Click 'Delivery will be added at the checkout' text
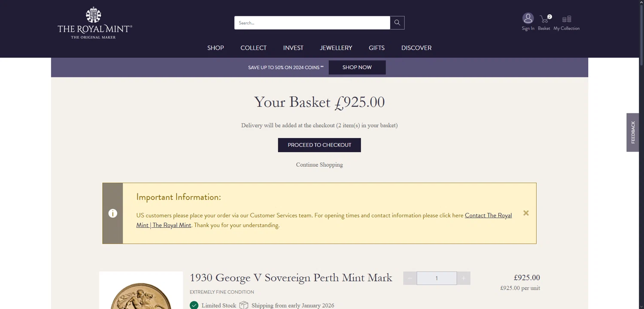644x309 pixels. [x=288, y=125]
